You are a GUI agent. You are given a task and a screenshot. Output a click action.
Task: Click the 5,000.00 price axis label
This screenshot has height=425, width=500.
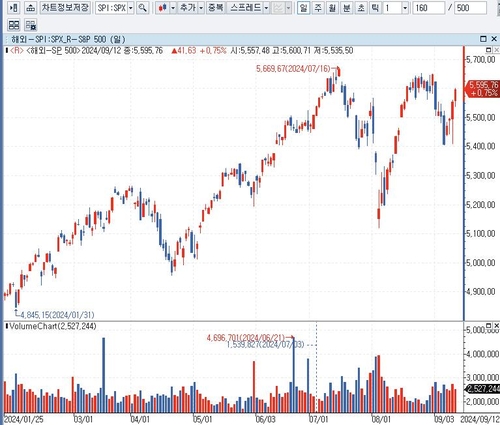(481, 263)
